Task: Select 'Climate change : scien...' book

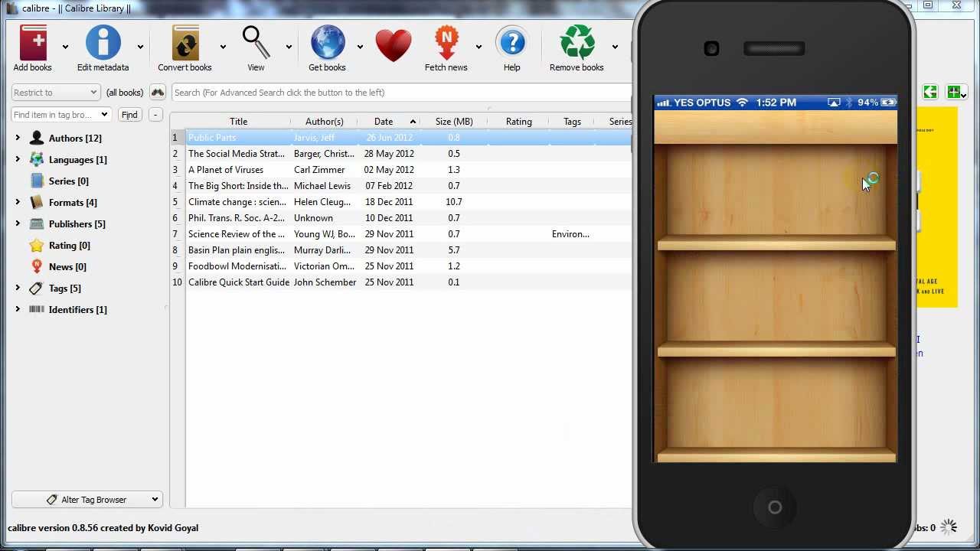Action: pos(236,202)
